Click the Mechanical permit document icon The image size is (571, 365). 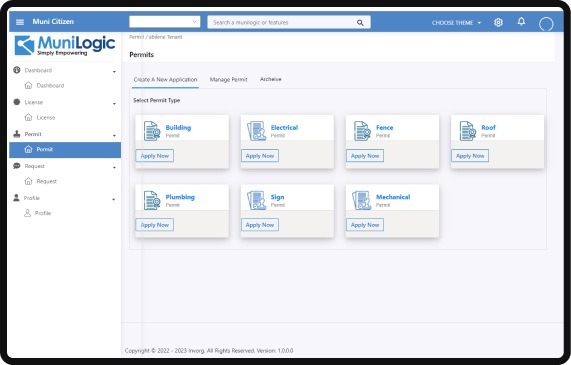pos(362,200)
